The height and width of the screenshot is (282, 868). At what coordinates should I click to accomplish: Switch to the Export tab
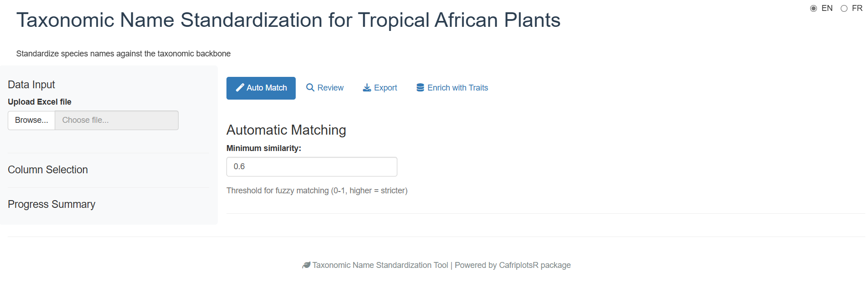385,88
